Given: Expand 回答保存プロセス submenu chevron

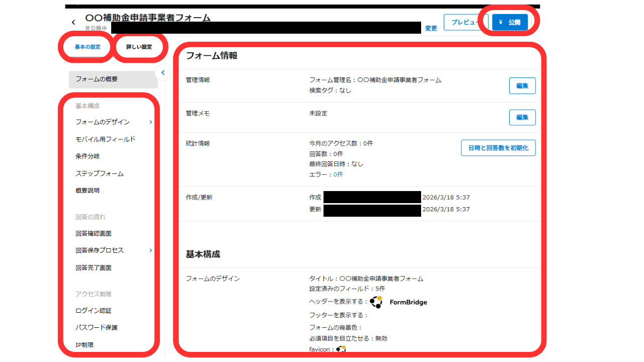Looking at the screenshot, I should 150,250.
